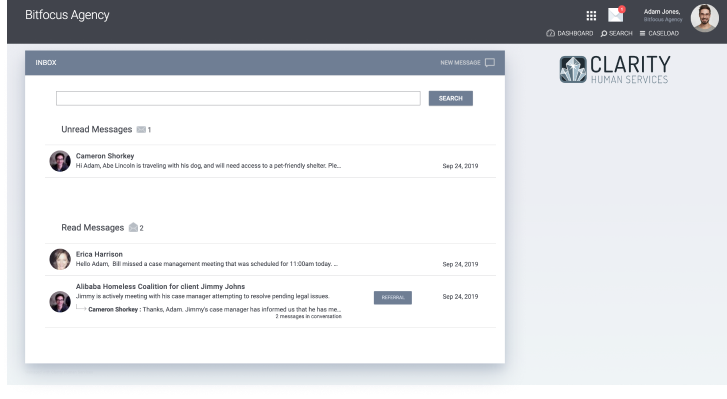Click the Search button in inbox
The width and height of the screenshot is (727, 399).
pos(451,98)
